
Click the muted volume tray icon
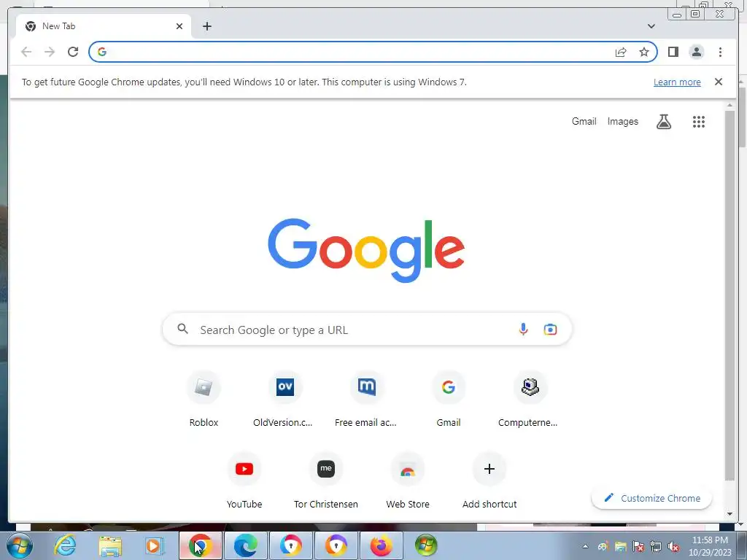tap(673, 547)
